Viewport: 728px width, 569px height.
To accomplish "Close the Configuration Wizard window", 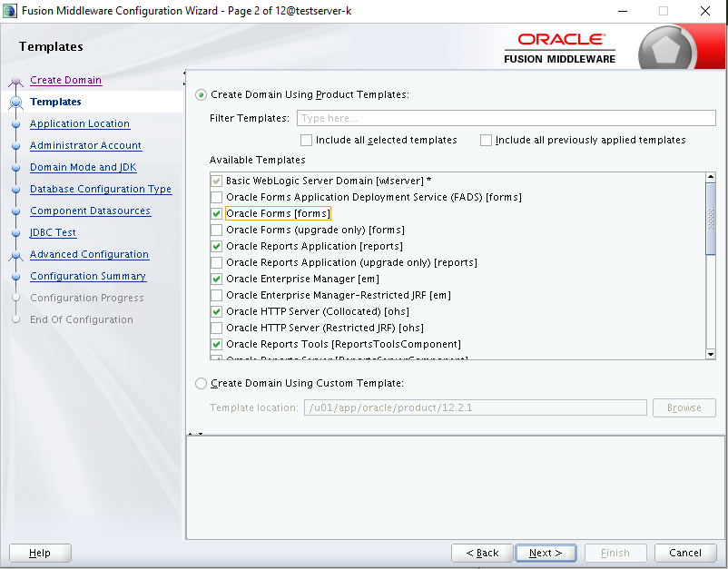I will point(704,11).
